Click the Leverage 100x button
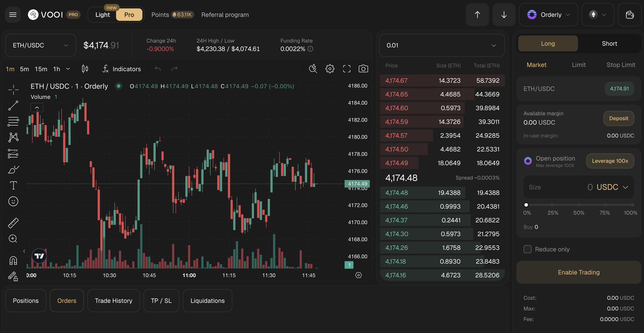This screenshot has width=644, height=333. [610, 161]
